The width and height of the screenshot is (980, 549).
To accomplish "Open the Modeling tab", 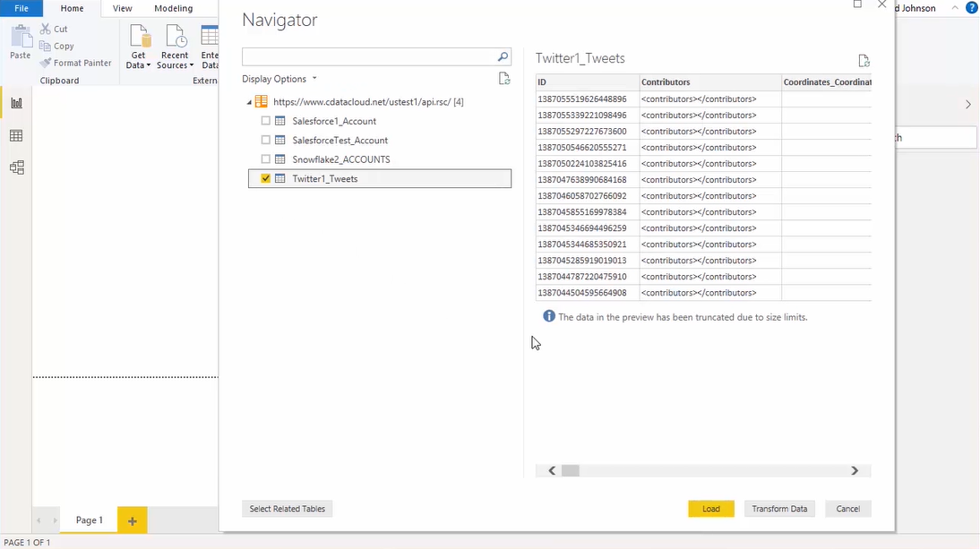I will 173,8.
